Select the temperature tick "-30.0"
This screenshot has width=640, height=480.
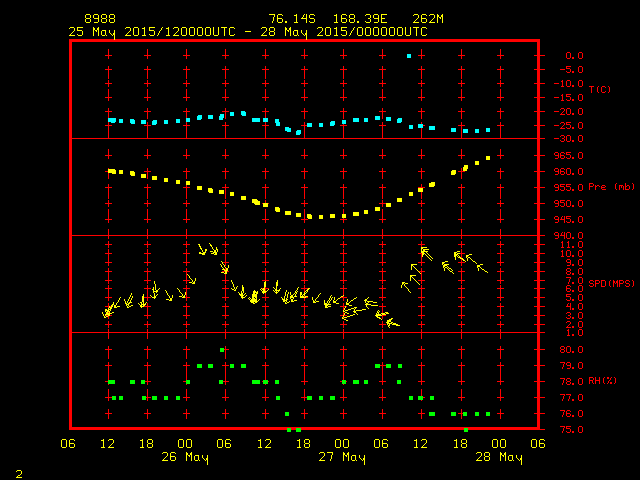(x=569, y=139)
